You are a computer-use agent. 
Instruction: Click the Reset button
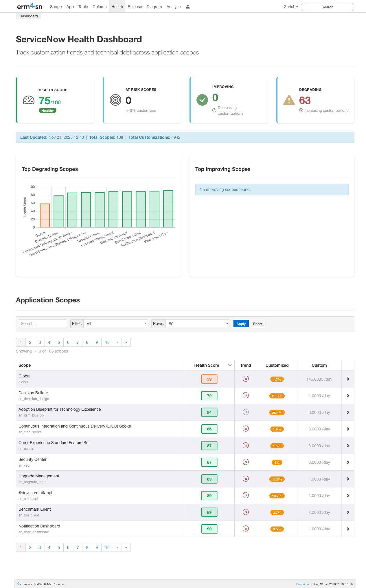pyautogui.click(x=258, y=324)
